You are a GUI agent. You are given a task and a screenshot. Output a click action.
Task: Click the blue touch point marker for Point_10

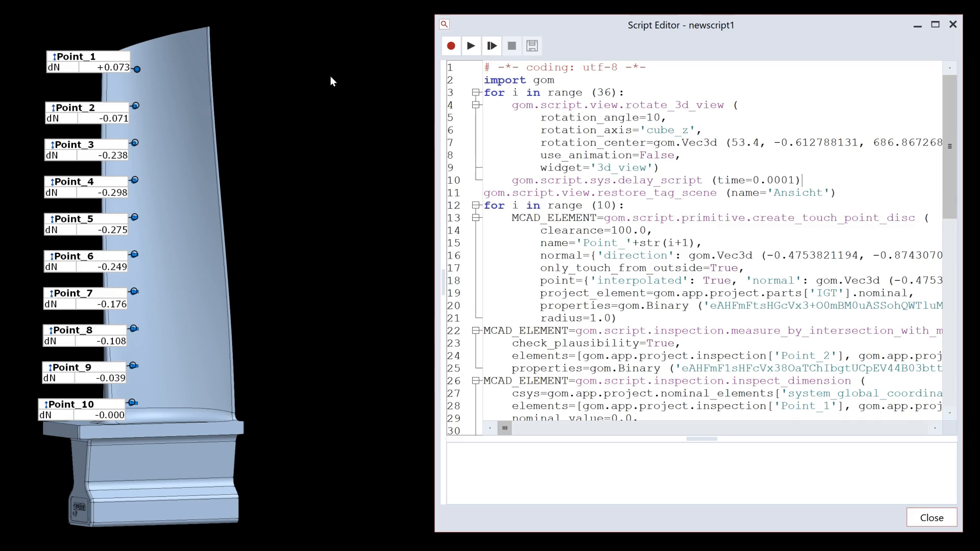pos(132,403)
